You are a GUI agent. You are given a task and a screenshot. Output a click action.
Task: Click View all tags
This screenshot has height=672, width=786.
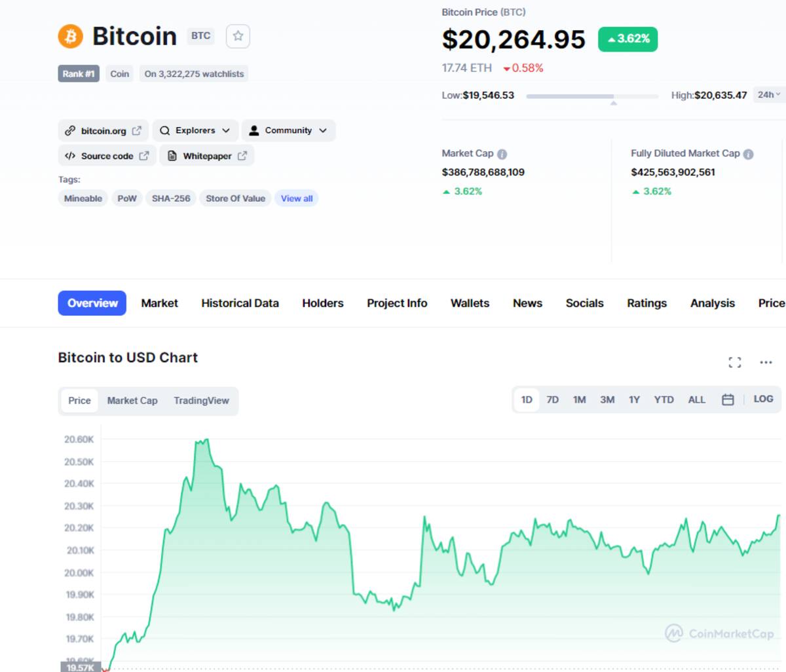coord(297,198)
